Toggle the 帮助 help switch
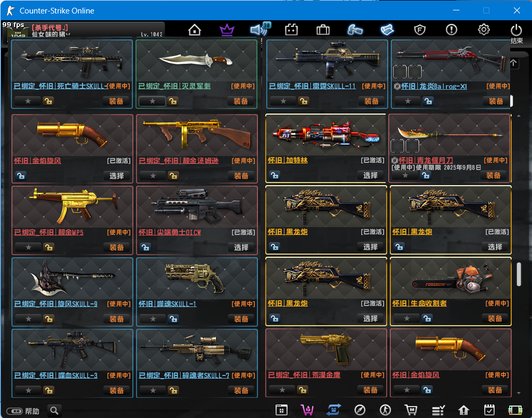This screenshot has width=532, height=418. point(15,411)
